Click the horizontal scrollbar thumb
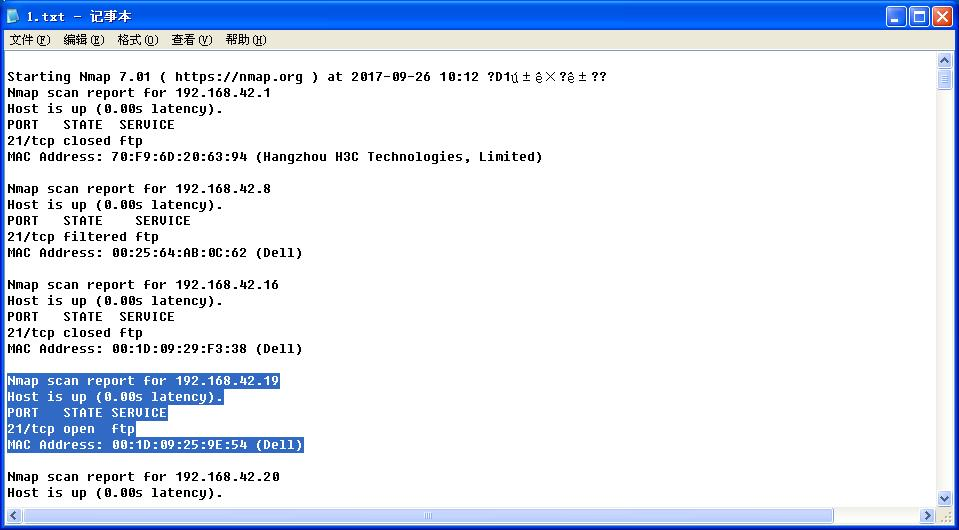Viewport: 959px width, 530px height. pyautogui.click(x=428, y=516)
